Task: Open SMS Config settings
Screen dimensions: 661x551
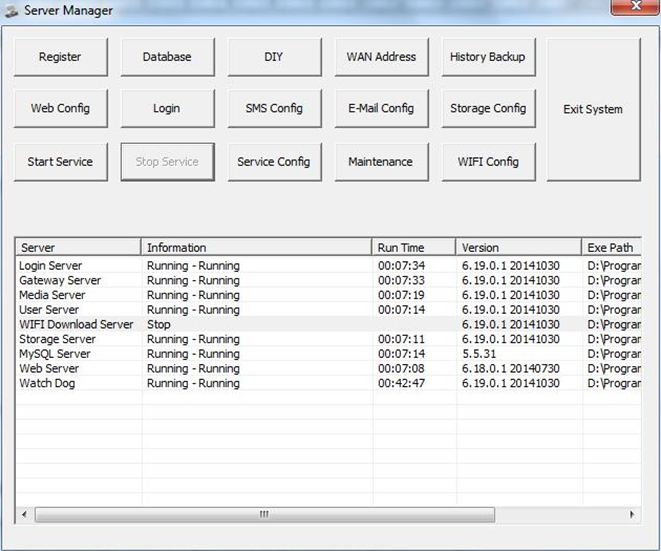Action: 274,108
